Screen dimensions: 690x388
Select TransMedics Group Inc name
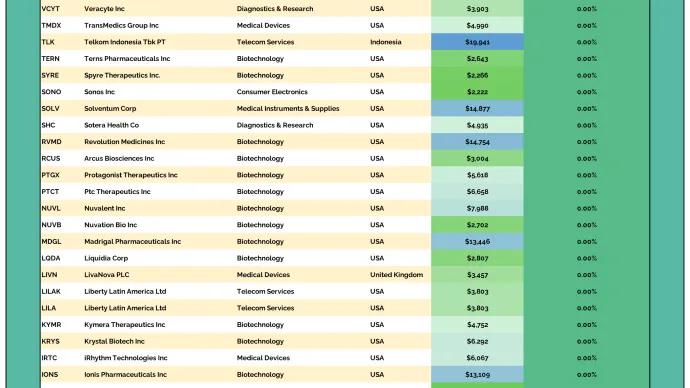tap(121, 26)
